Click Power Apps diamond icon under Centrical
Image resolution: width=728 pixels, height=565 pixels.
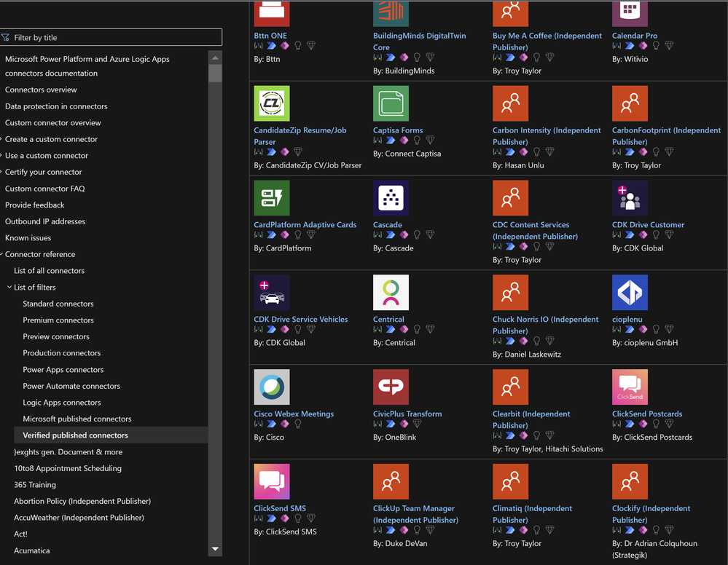(404, 329)
